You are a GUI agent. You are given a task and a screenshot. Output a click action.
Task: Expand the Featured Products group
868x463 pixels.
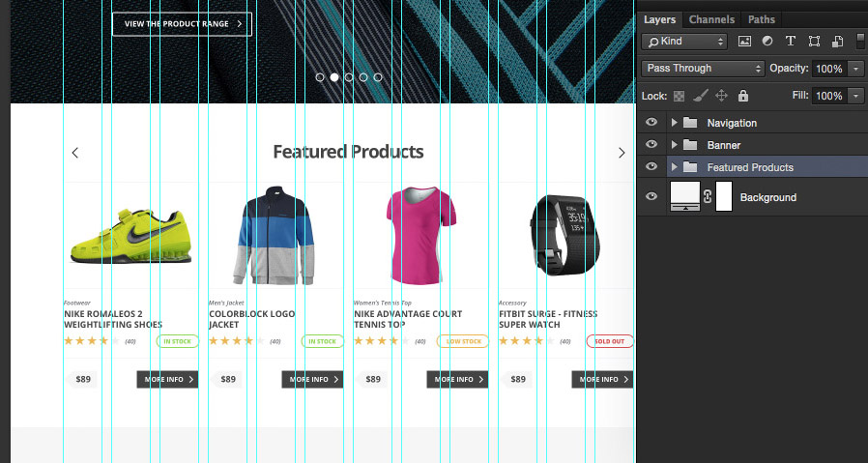[x=674, y=166]
